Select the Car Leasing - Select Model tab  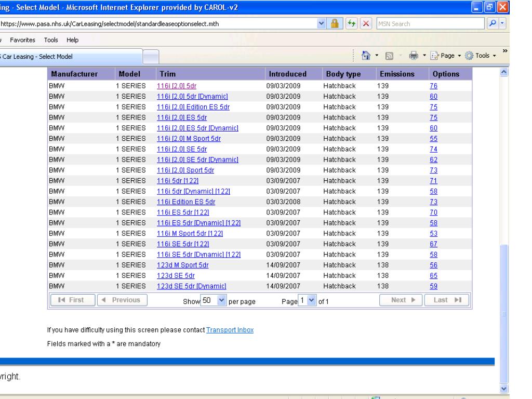(x=71, y=56)
